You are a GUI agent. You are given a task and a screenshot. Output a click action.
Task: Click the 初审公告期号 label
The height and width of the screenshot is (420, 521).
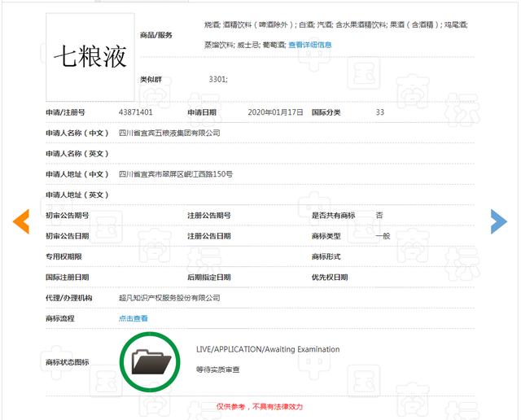(67, 216)
